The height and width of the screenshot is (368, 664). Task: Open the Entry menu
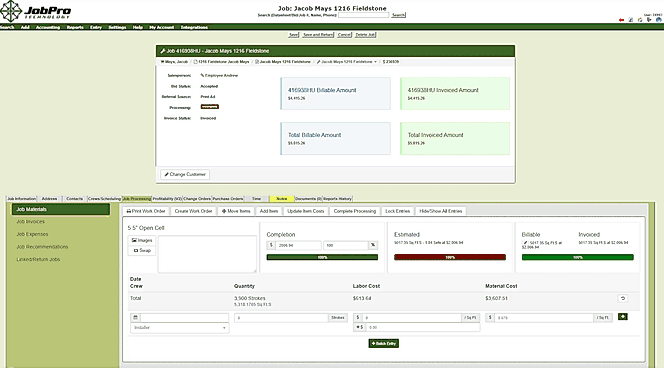tap(96, 27)
